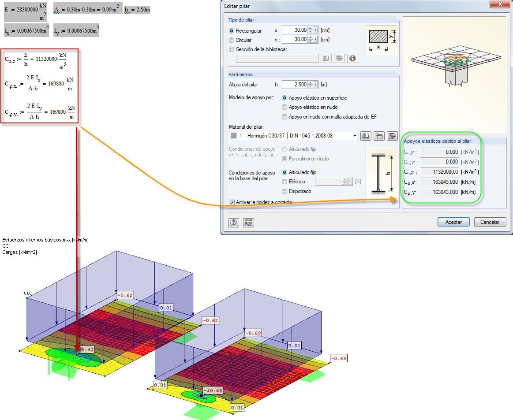Image resolution: width=513 pixels, height=420 pixels.
Task: Expand the x dimension side arrow
Action: pos(315,30)
